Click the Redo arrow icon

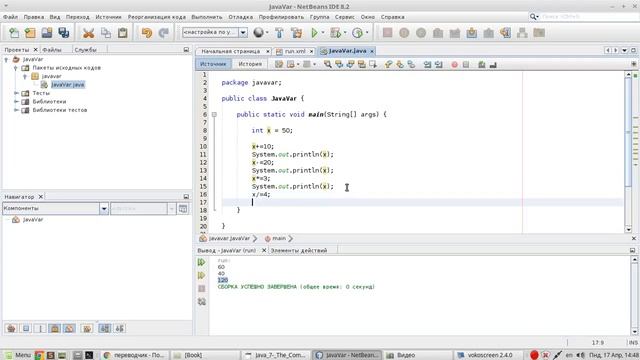[x=164, y=33]
